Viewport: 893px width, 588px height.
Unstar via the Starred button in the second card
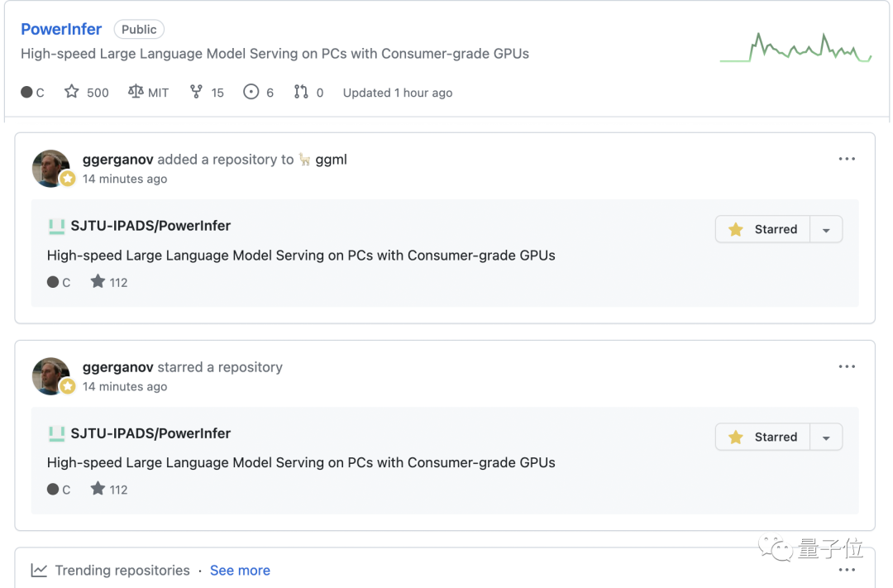coord(762,437)
